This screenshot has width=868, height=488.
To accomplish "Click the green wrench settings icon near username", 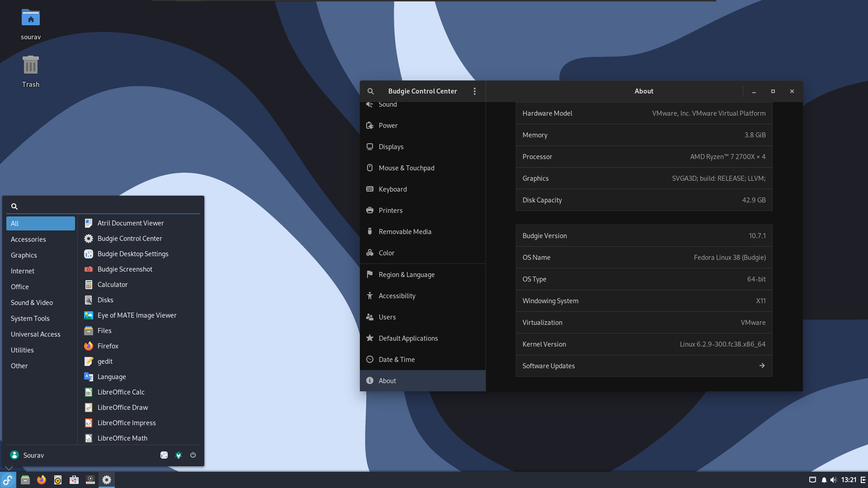I will [x=179, y=455].
